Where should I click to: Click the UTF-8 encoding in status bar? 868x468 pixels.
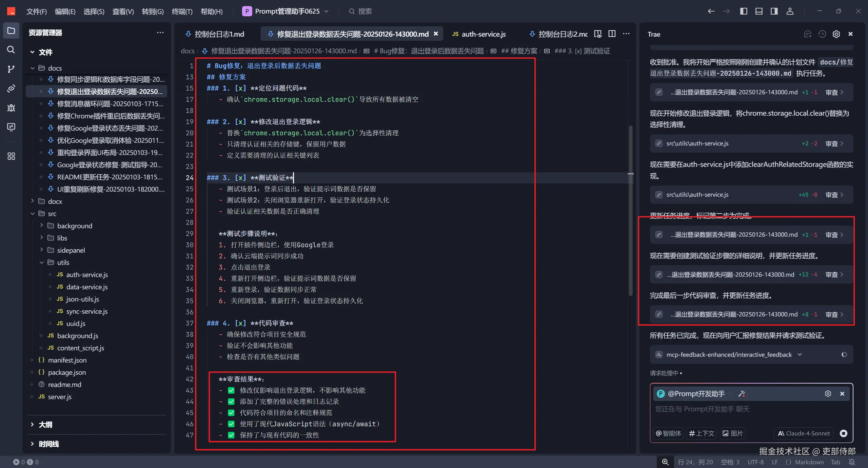click(x=755, y=462)
